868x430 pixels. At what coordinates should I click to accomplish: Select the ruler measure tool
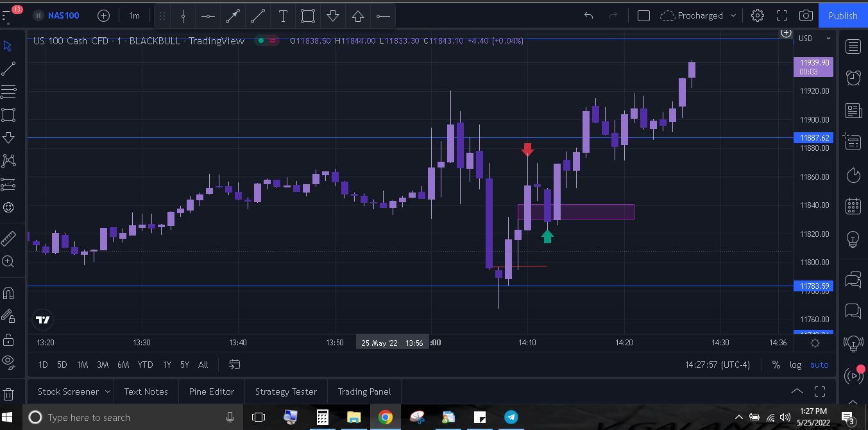(8, 238)
